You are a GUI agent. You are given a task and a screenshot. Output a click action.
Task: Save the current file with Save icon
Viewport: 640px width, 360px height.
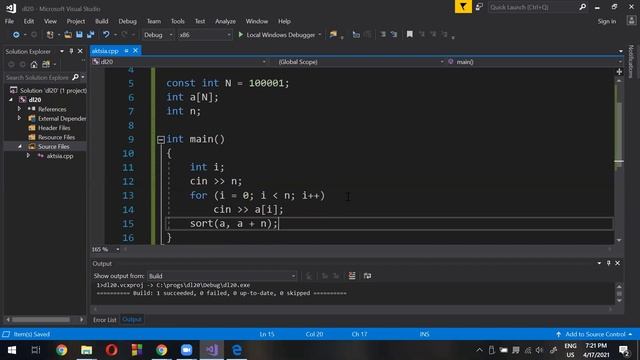click(79, 35)
